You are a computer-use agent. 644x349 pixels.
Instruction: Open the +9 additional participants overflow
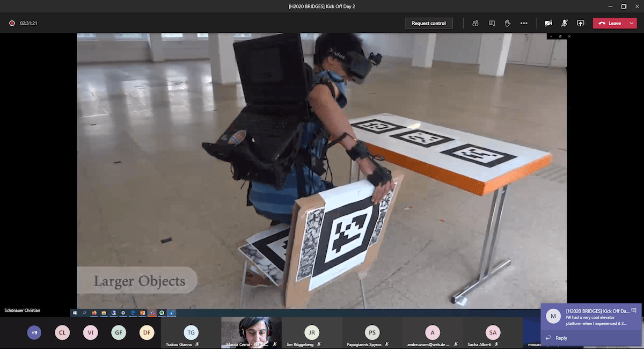click(x=34, y=333)
